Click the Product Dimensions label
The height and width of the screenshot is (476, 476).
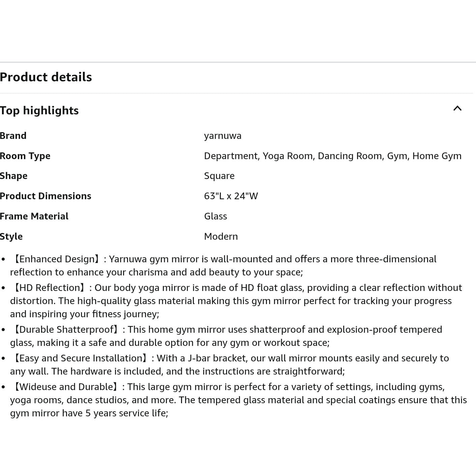point(46,196)
